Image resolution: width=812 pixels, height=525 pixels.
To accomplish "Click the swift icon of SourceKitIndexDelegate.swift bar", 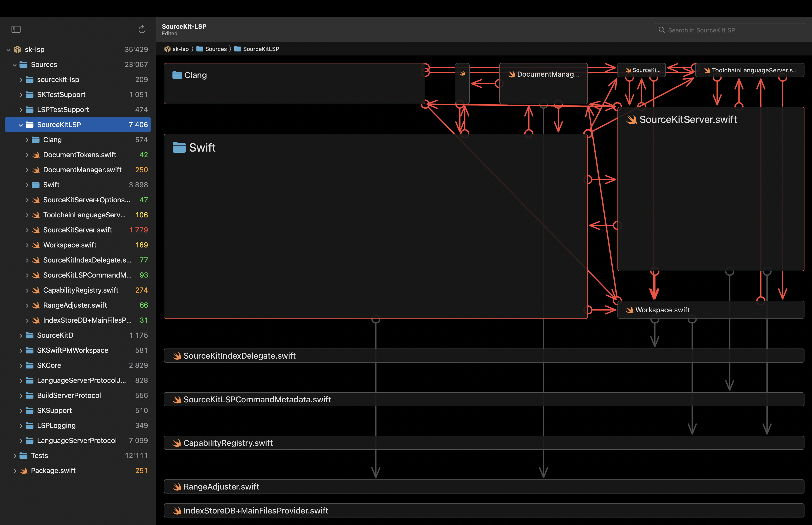I will (x=177, y=356).
